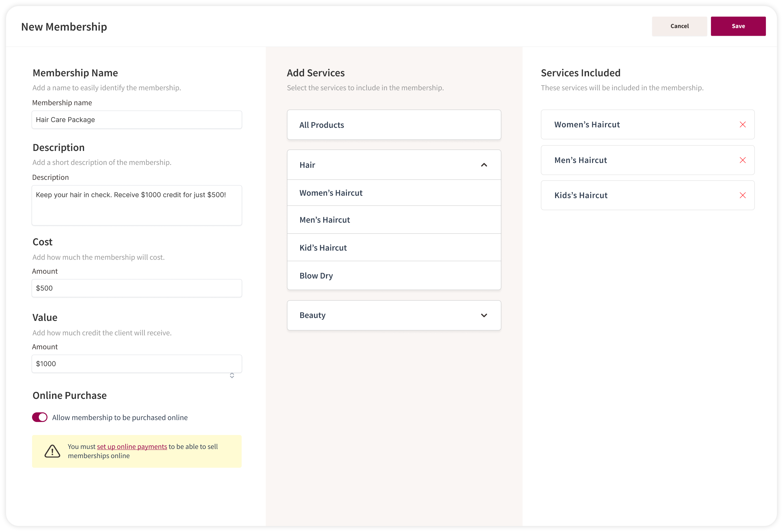The image size is (783, 532).
Task: Add Blow Dry service from Hair list
Action: 394,275
